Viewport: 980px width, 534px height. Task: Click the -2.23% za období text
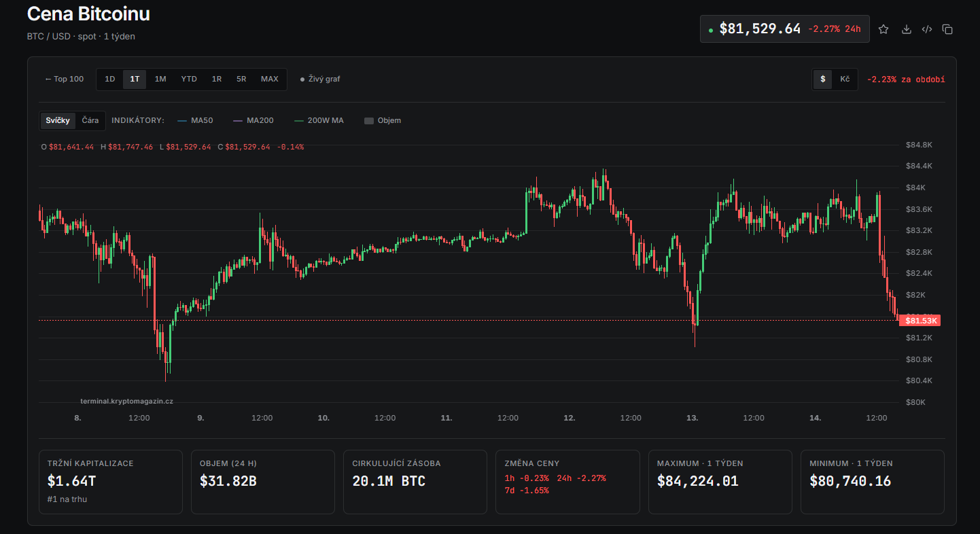[905, 79]
